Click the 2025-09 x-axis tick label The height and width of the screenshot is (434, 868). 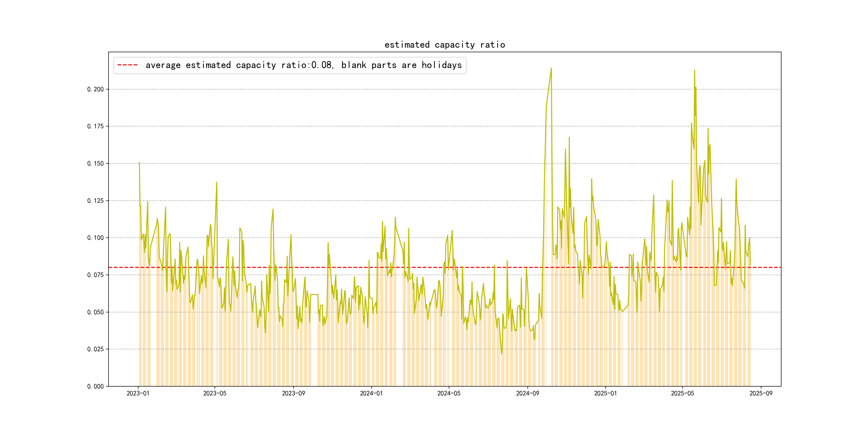coord(761,393)
